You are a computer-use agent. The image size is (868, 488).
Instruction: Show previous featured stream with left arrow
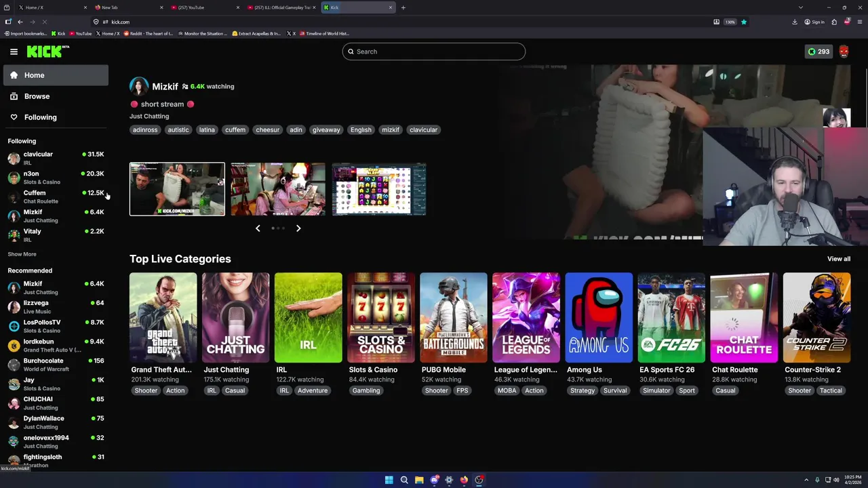pos(258,228)
